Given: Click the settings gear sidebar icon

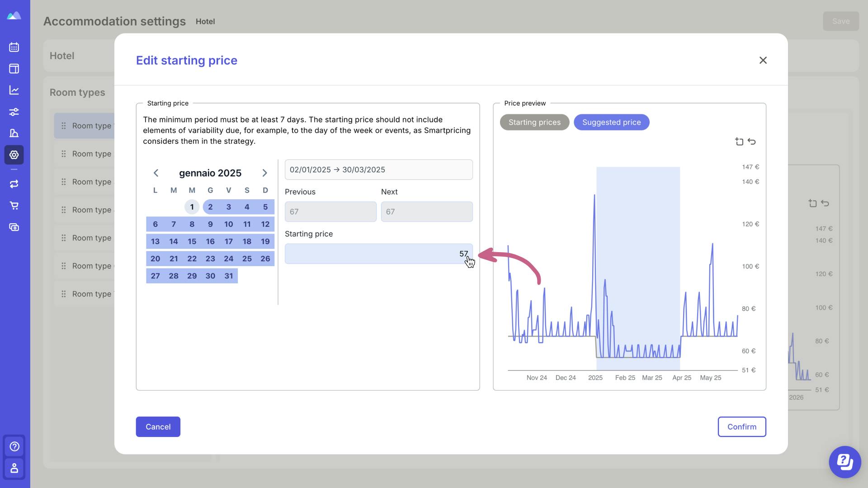Looking at the screenshot, I should point(14,155).
